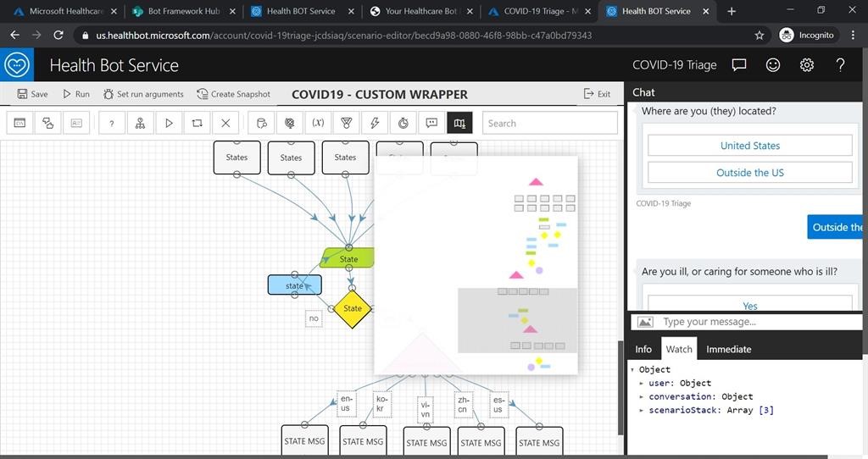868x459 pixels.
Task: Open settings gear in header
Action: tap(807, 64)
